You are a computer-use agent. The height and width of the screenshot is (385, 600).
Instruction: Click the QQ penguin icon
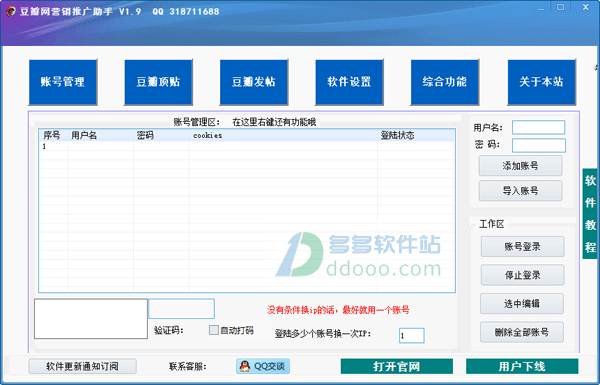[x=245, y=366]
